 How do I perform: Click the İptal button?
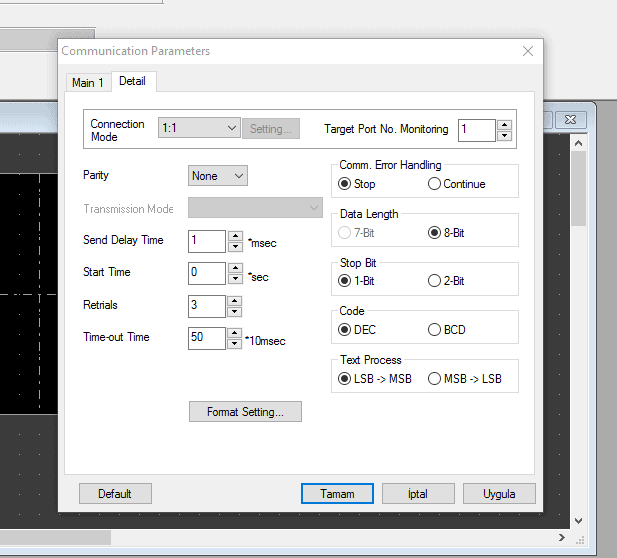418,494
